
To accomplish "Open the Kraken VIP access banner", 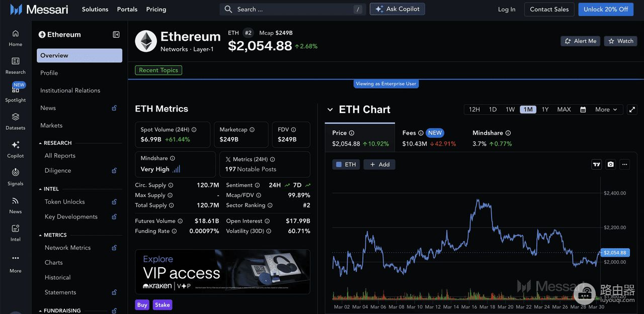I will point(222,272).
